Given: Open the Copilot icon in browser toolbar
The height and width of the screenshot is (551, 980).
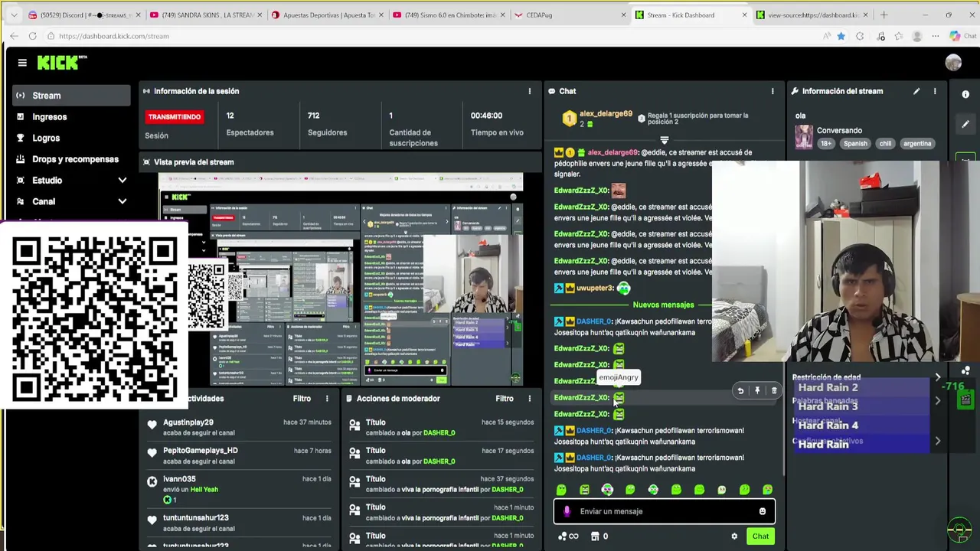Looking at the screenshot, I should pyautogui.click(x=954, y=36).
